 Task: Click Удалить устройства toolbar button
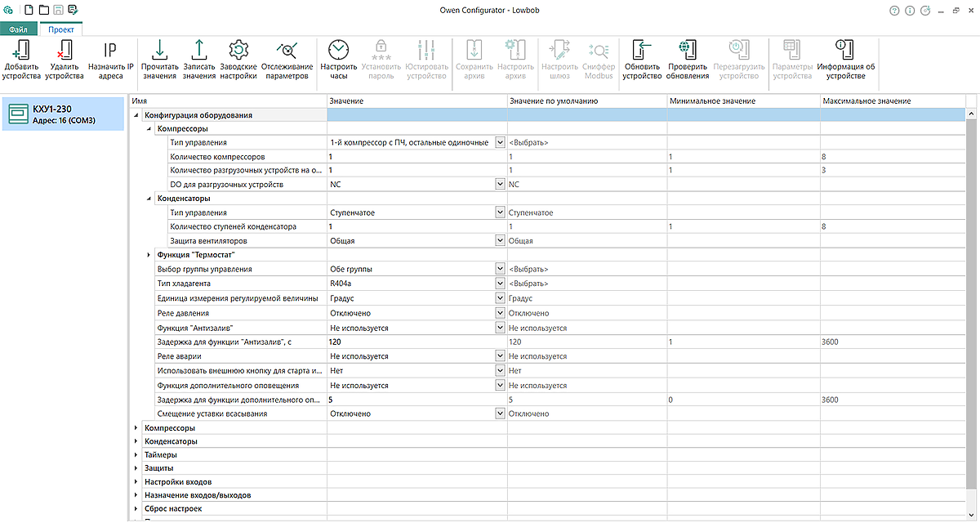(x=64, y=60)
